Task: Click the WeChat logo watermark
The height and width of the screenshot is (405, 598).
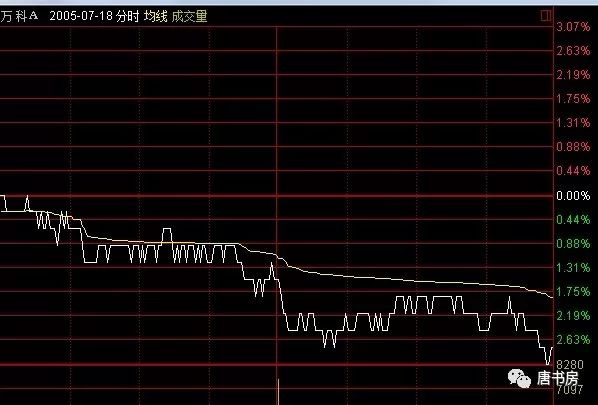Action: [x=519, y=378]
